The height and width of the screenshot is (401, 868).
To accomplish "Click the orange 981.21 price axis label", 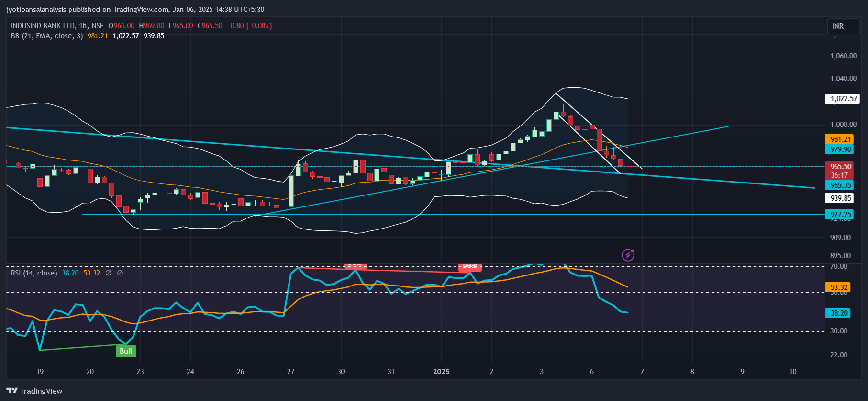I will [x=839, y=139].
